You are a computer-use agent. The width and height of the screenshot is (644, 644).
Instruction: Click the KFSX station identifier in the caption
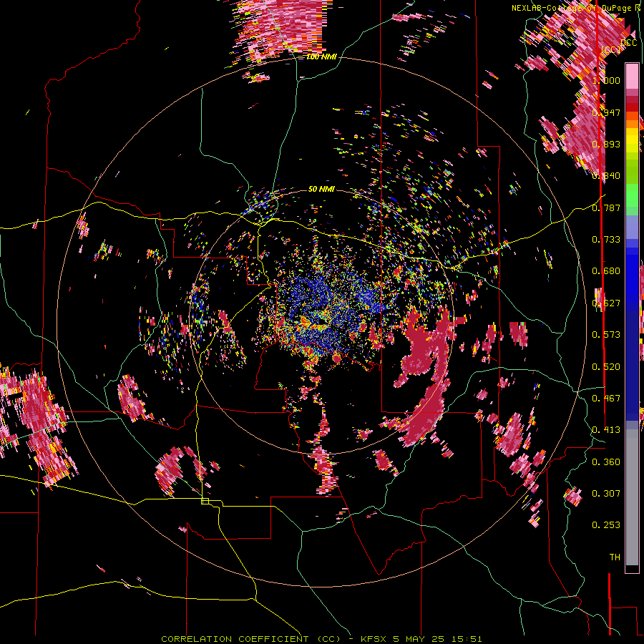coord(374,639)
